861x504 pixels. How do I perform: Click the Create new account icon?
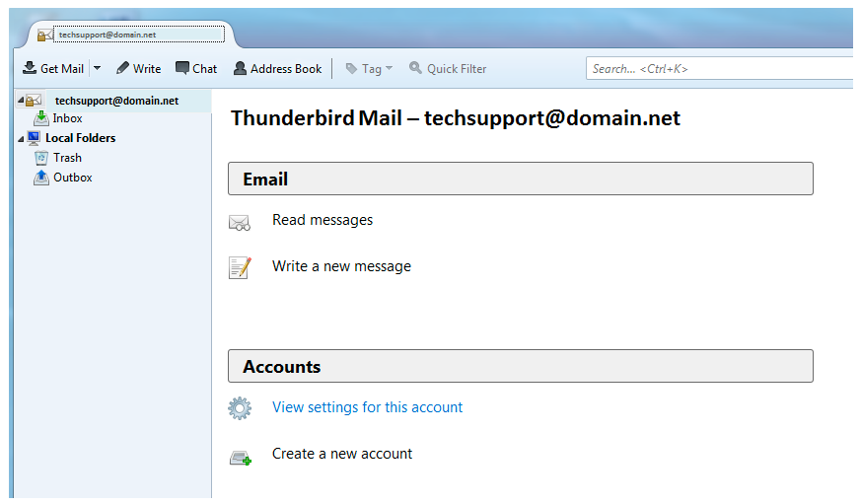point(241,458)
